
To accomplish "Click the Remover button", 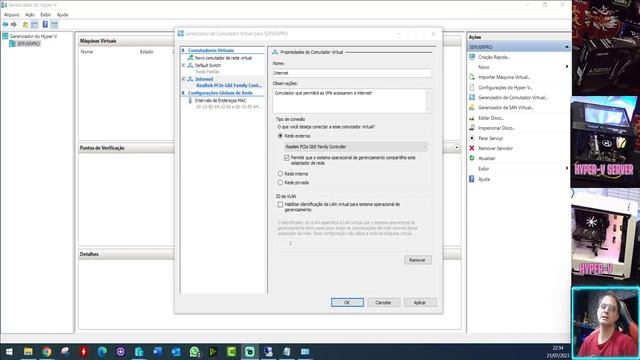I will [417, 260].
